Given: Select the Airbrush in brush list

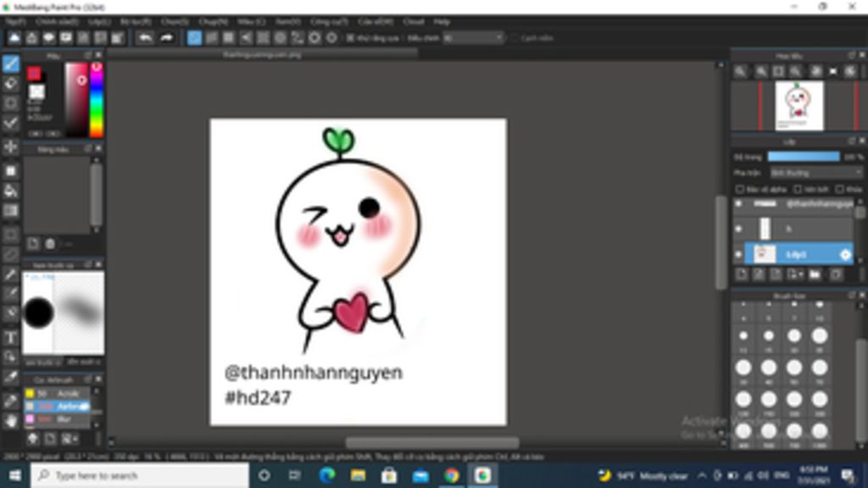Looking at the screenshot, I should [x=57, y=406].
